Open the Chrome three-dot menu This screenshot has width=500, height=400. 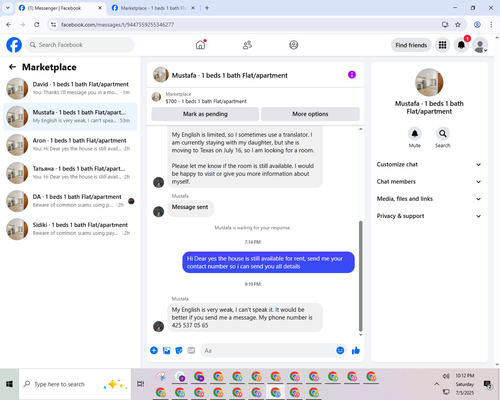pyautogui.click(x=491, y=24)
